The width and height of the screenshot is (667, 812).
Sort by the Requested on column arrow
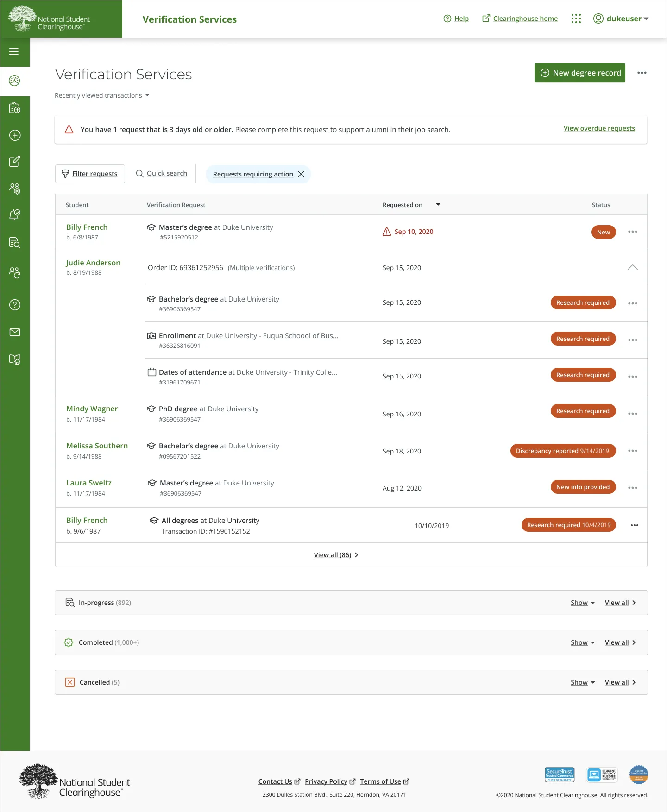pos(438,204)
